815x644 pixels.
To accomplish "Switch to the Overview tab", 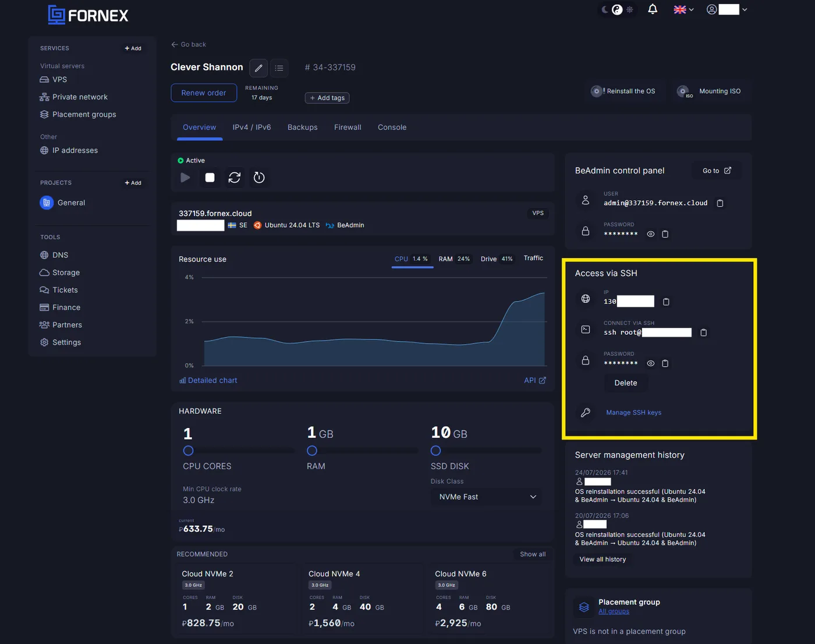I will click(200, 127).
